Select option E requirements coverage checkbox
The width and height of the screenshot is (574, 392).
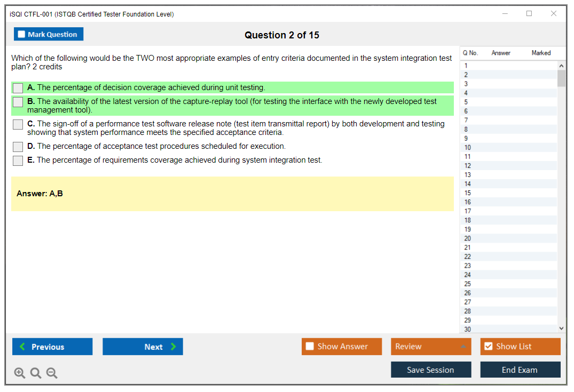tap(18, 161)
